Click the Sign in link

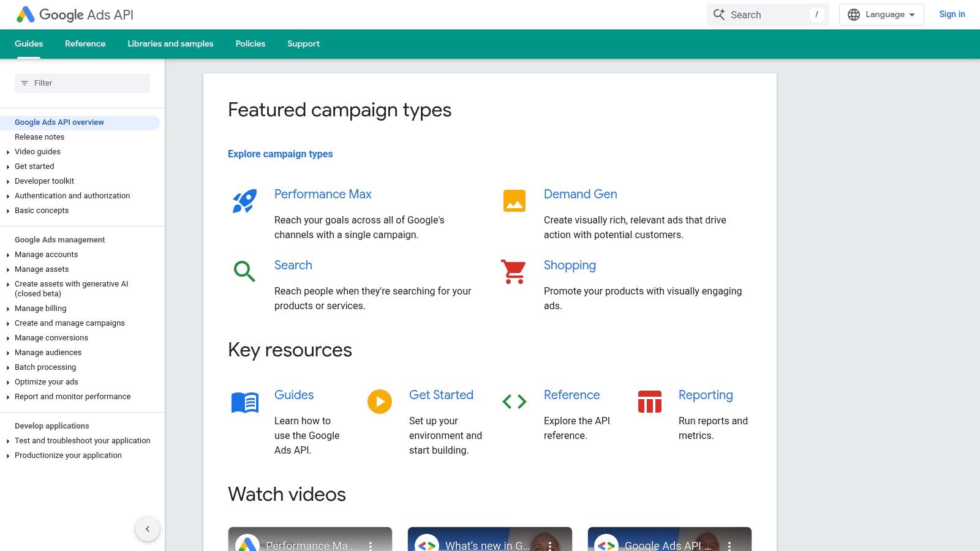coord(952,14)
